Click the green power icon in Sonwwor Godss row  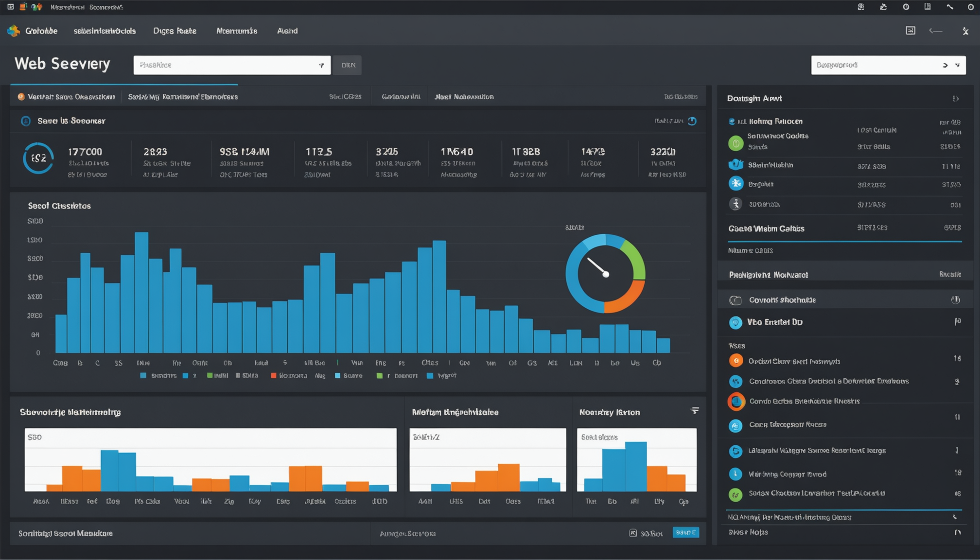(735, 143)
